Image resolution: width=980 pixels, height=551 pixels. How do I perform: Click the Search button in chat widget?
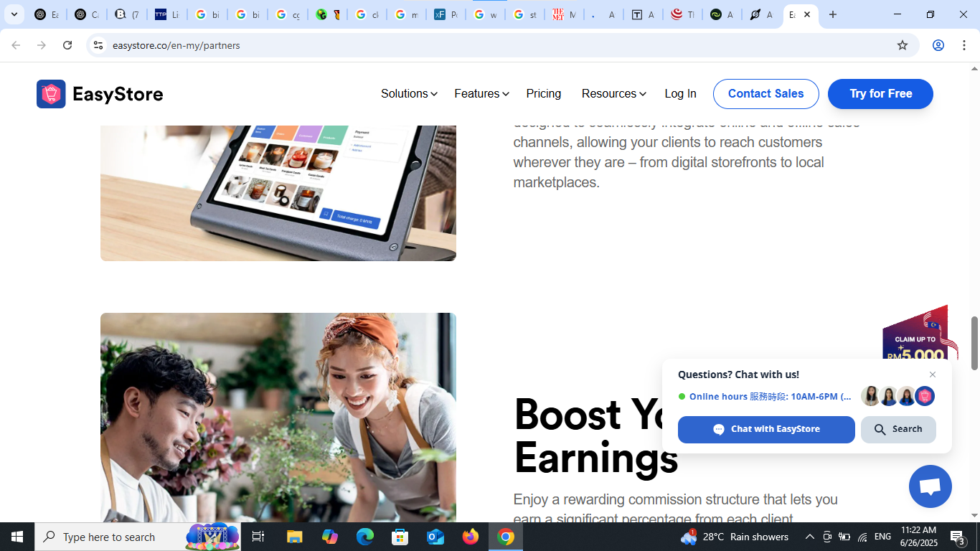pyautogui.click(x=898, y=430)
